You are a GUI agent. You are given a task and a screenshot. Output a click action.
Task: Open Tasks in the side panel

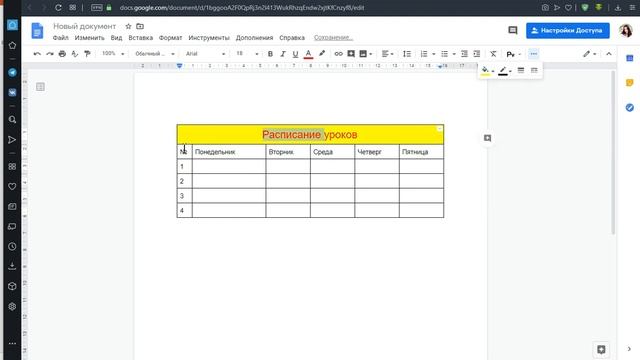click(x=630, y=107)
